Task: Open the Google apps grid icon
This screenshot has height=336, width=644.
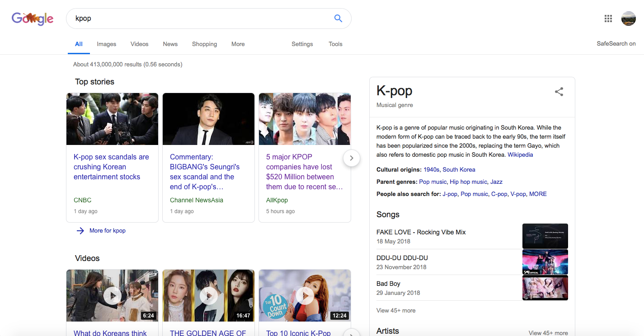Action: (x=608, y=19)
